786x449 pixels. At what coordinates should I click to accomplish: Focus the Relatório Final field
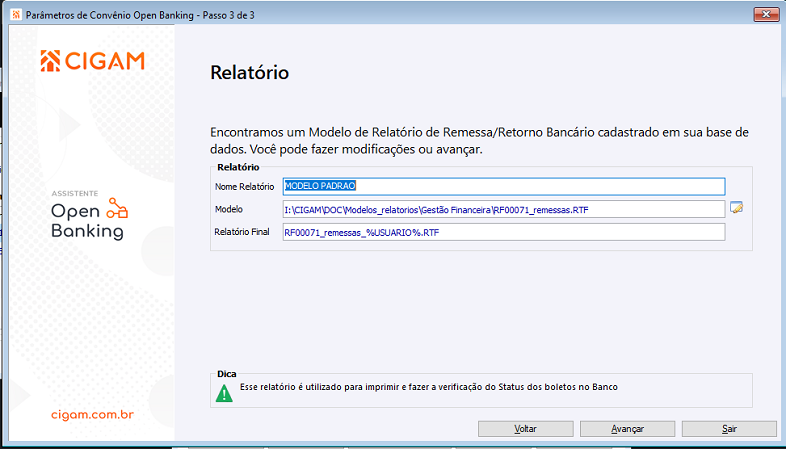tap(503, 232)
